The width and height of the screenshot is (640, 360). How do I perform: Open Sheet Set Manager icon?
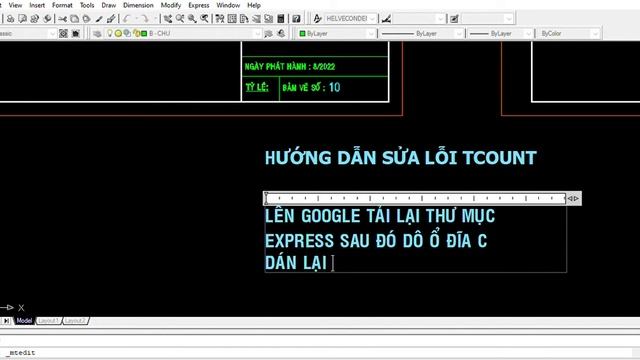pos(256,19)
